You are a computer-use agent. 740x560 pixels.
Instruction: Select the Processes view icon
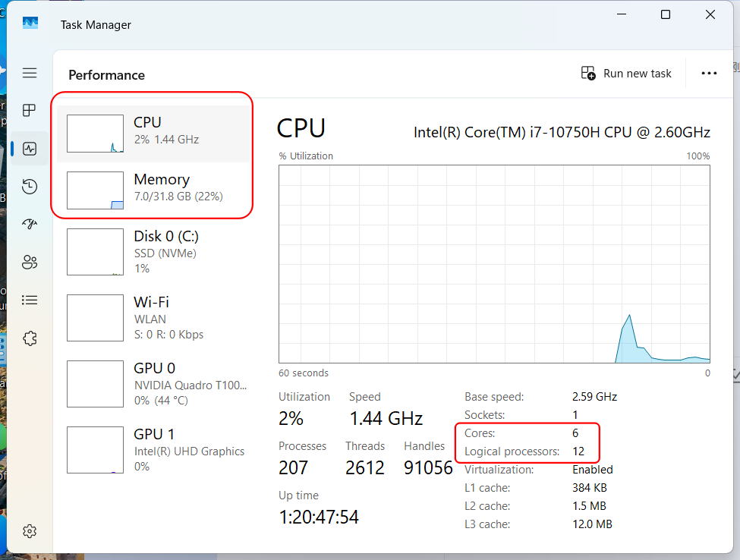(30, 110)
